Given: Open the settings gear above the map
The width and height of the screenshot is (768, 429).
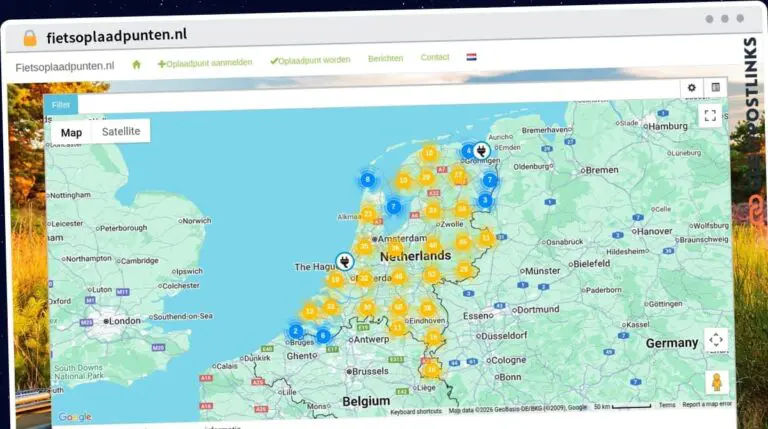Looking at the screenshot, I should click(692, 88).
